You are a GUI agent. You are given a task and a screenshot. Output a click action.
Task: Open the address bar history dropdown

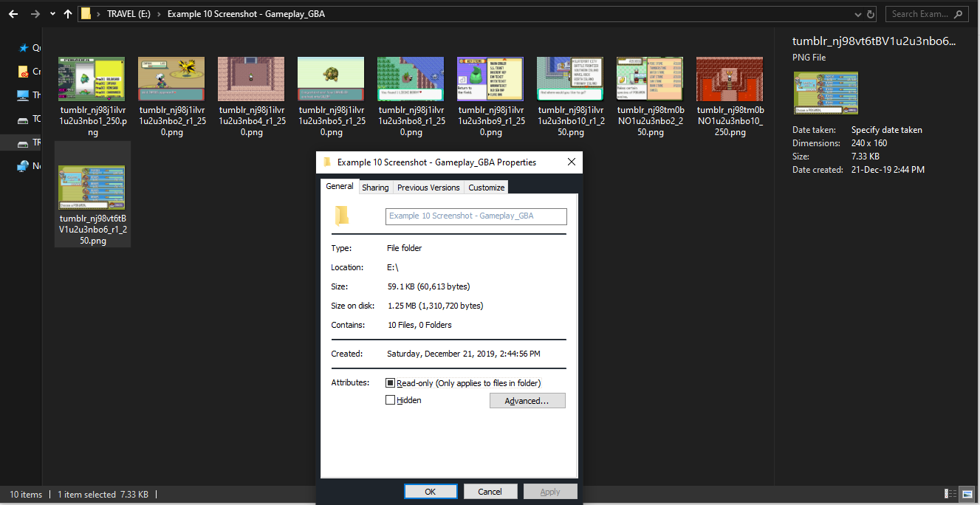pos(857,14)
